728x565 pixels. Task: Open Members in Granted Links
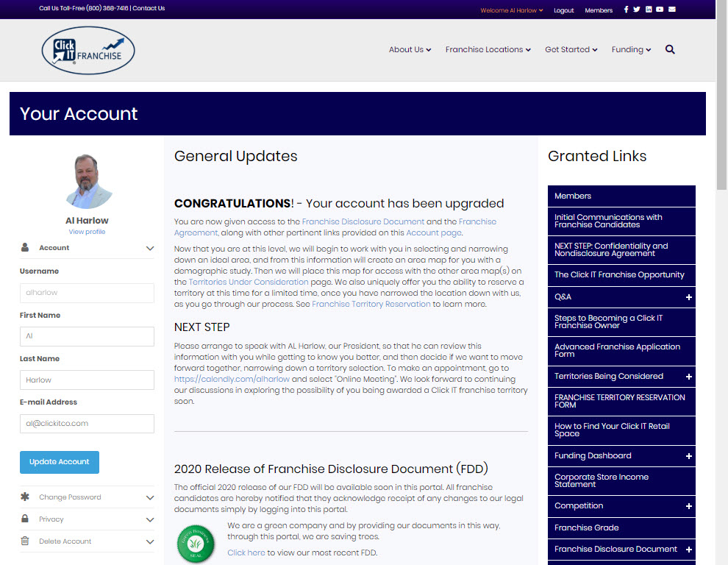coord(621,196)
